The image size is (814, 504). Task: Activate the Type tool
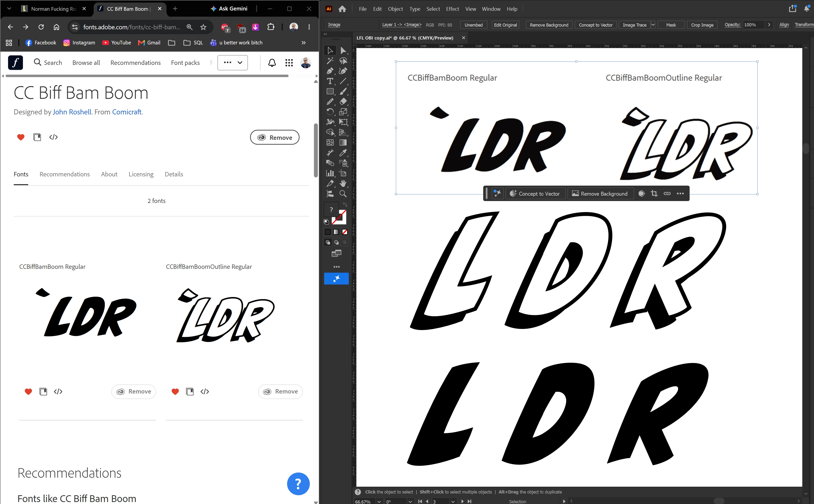tap(330, 81)
